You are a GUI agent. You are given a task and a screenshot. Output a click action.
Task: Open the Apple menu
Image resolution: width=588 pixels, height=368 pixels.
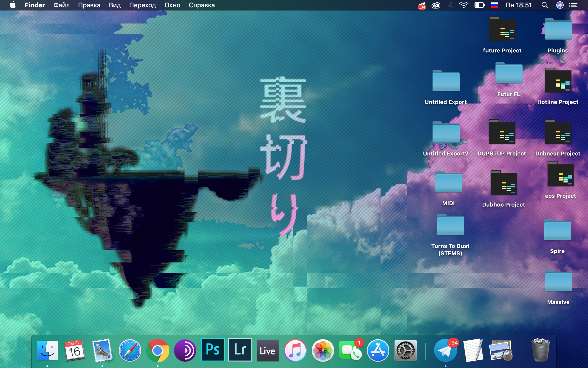pos(13,5)
